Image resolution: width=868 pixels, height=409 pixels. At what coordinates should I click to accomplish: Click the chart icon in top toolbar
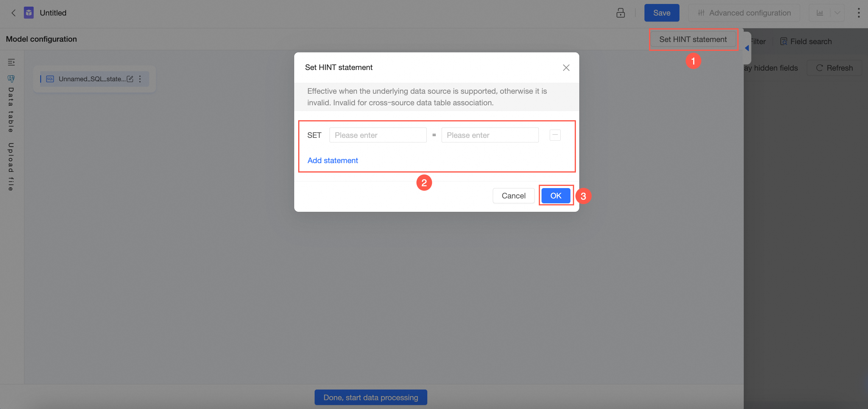820,13
